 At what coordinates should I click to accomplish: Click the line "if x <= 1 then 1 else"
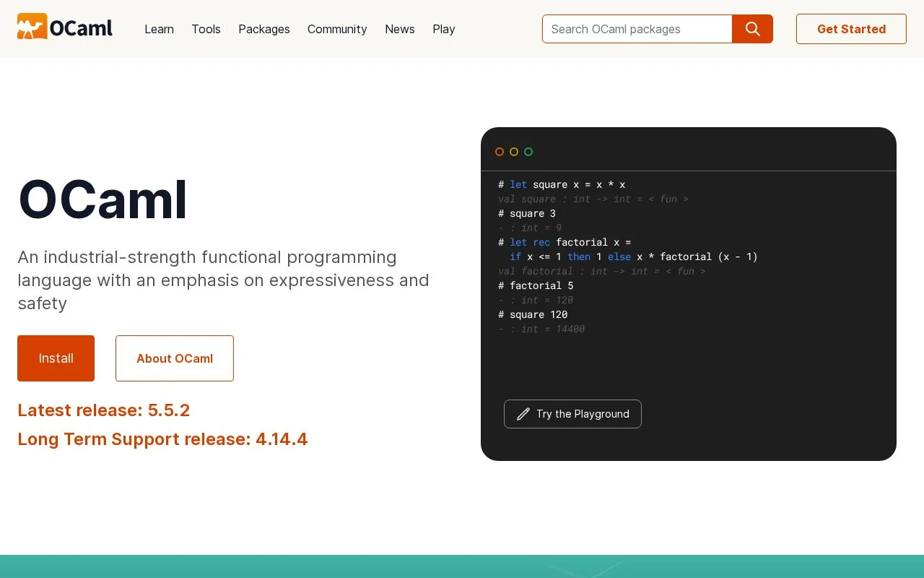tap(634, 256)
